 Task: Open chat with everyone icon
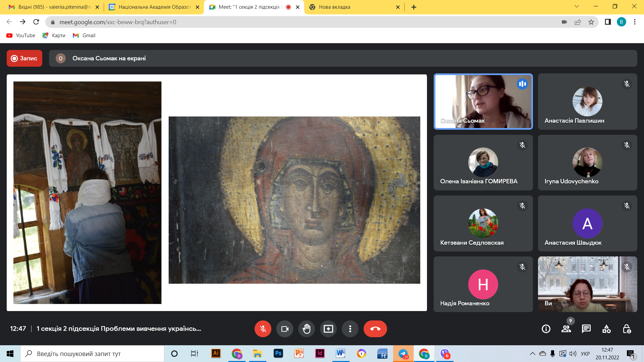(x=586, y=329)
